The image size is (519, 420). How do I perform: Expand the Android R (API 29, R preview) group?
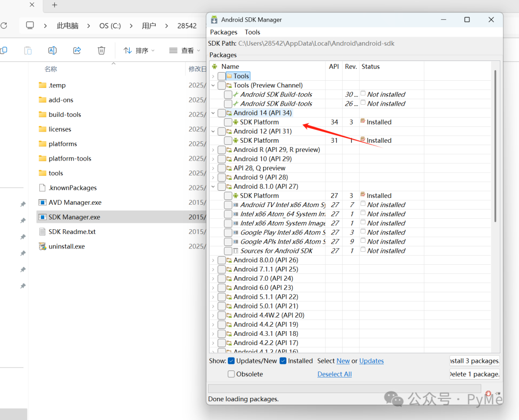click(213, 149)
